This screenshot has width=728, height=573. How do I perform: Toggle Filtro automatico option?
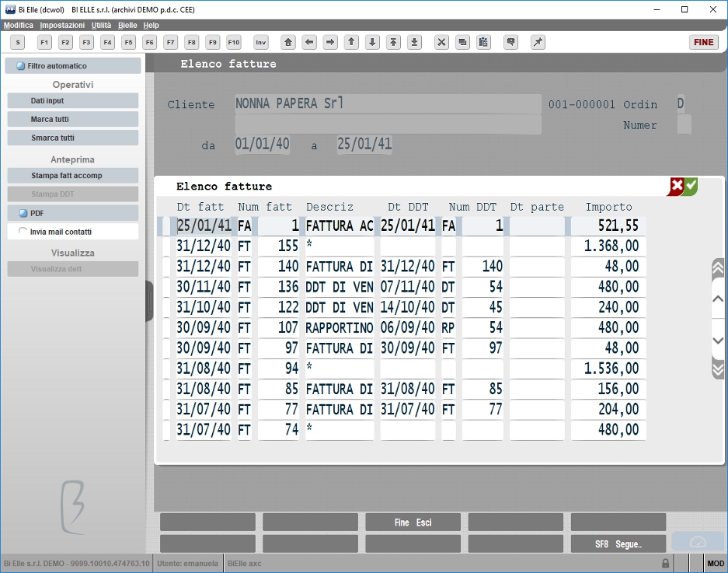[x=73, y=66]
